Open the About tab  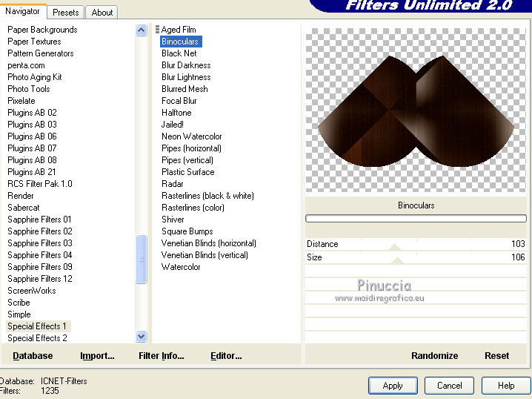(x=102, y=13)
